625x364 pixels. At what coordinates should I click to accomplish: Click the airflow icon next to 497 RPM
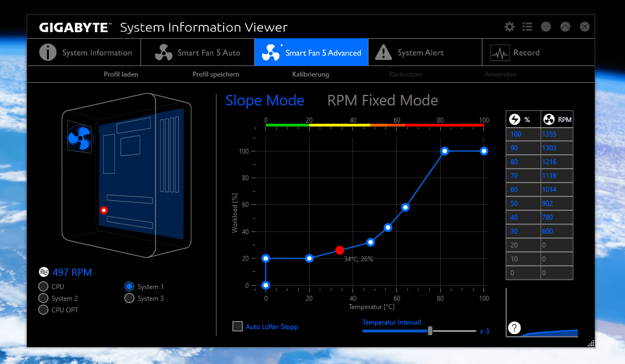tap(43, 272)
